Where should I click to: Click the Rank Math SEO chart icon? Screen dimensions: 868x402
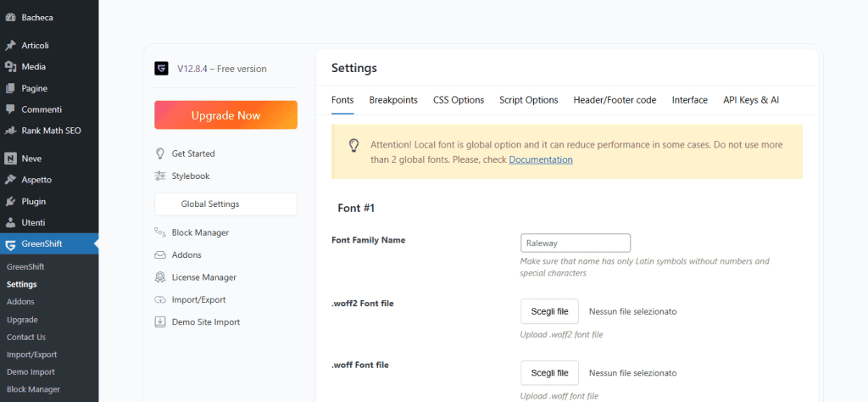[x=10, y=131]
